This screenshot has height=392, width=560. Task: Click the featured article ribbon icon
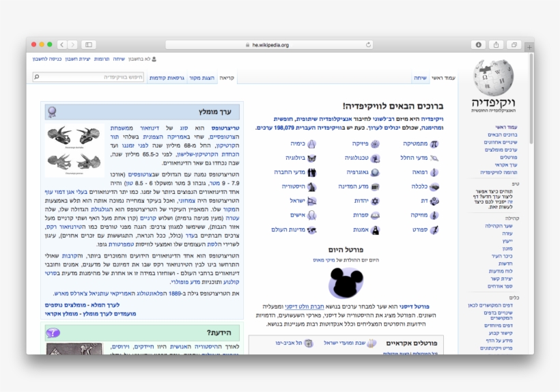52,112
